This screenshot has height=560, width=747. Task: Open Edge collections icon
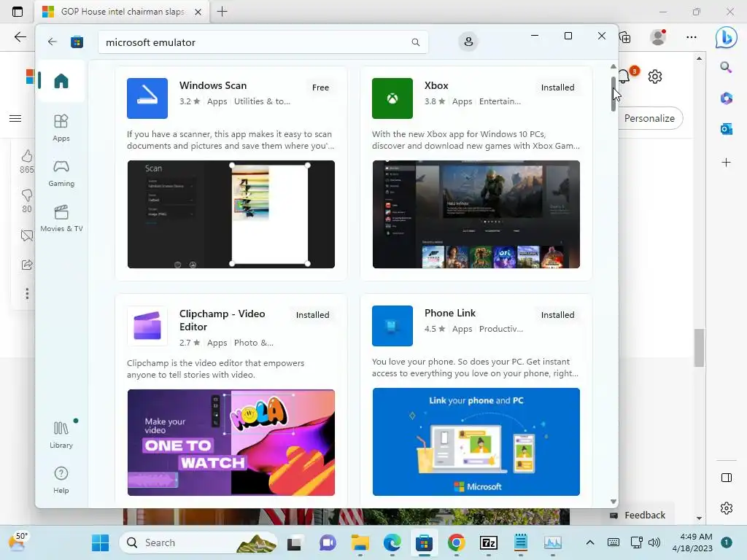tap(625, 37)
